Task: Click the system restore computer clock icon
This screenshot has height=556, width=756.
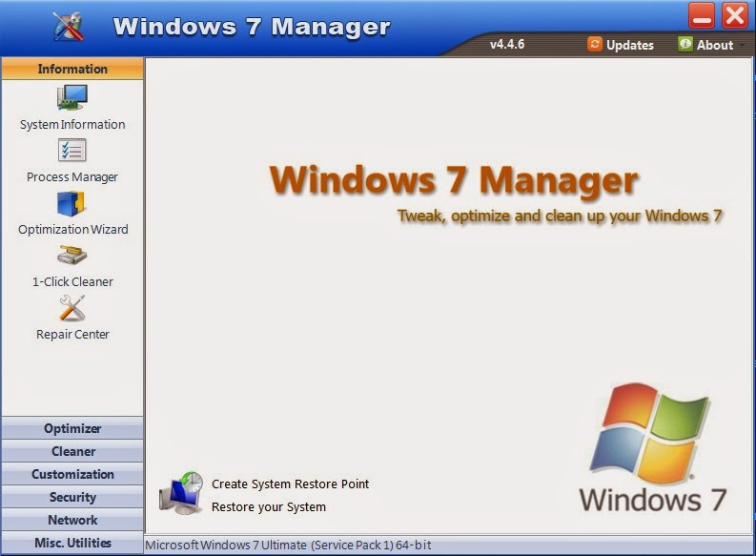Action: pyautogui.click(x=181, y=493)
